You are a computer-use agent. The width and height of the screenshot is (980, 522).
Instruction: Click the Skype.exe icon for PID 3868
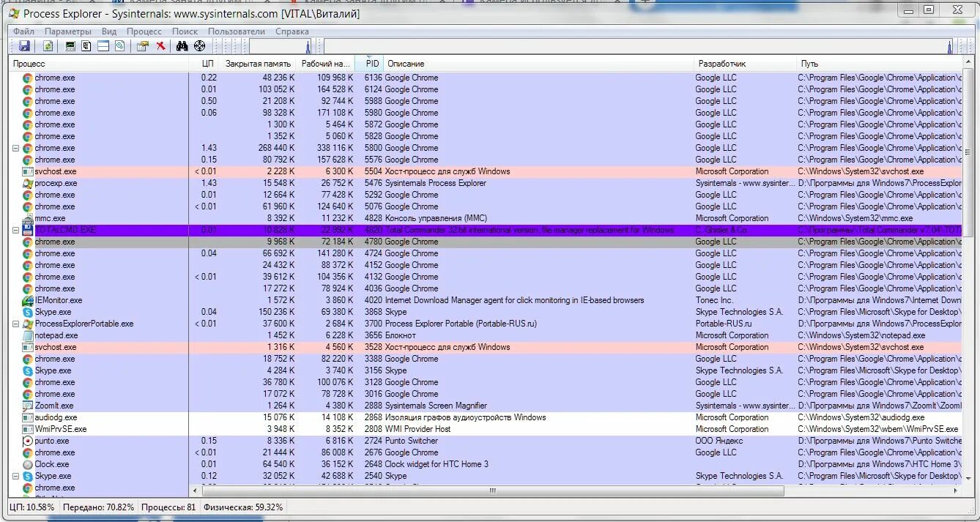[28, 312]
